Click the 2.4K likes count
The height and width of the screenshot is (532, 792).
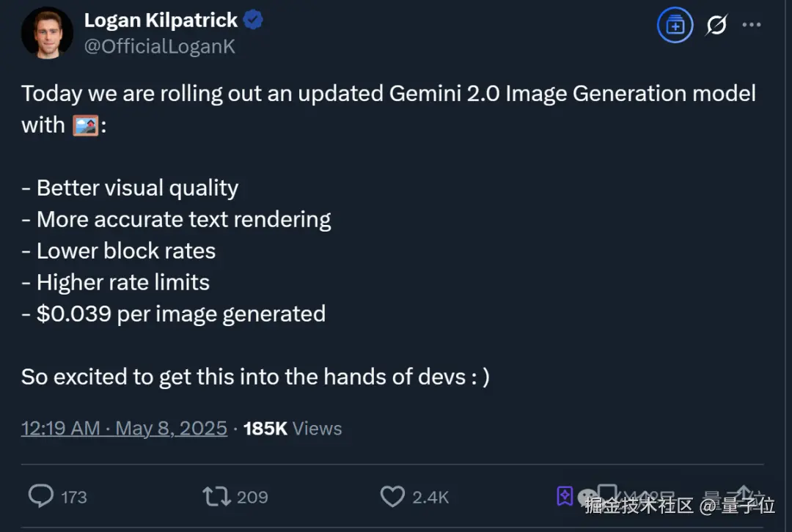[x=430, y=498]
